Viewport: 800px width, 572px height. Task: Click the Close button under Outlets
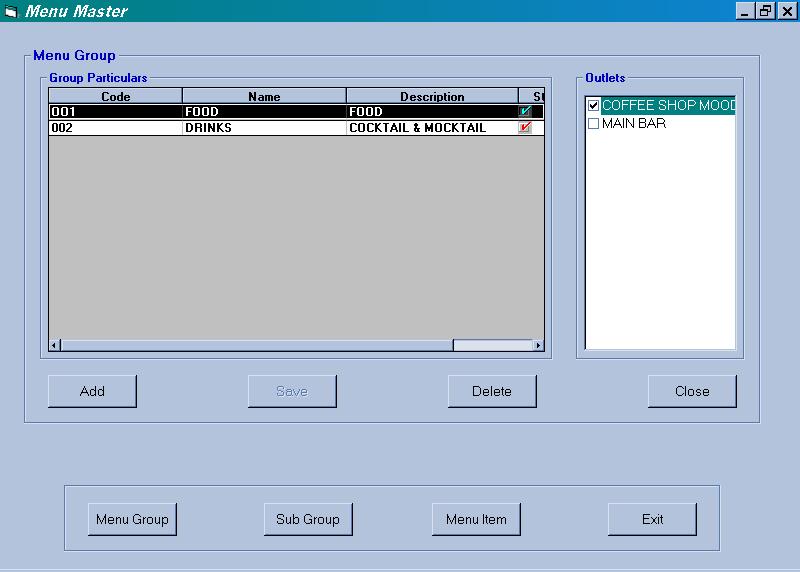(692, 391)
